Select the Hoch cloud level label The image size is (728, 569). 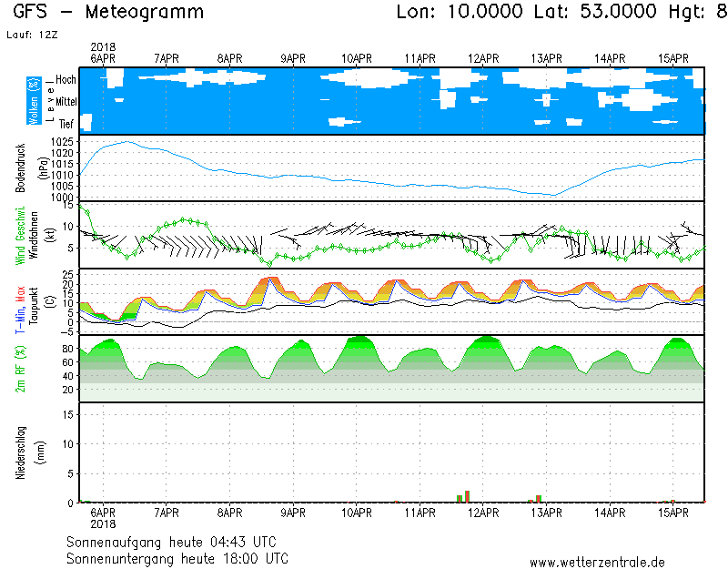(x=66, y=80)
